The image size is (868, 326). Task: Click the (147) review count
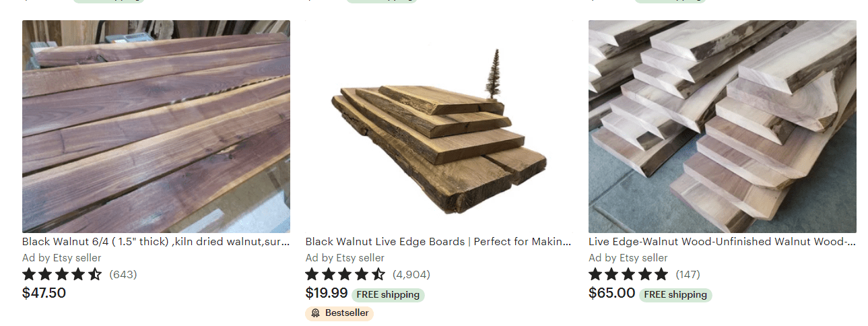coord(686,274)
